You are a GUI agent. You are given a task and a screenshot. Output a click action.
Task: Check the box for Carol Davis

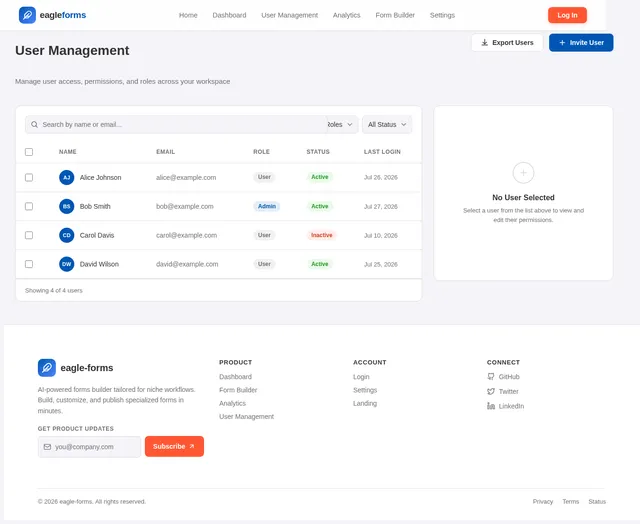point(29,235)
